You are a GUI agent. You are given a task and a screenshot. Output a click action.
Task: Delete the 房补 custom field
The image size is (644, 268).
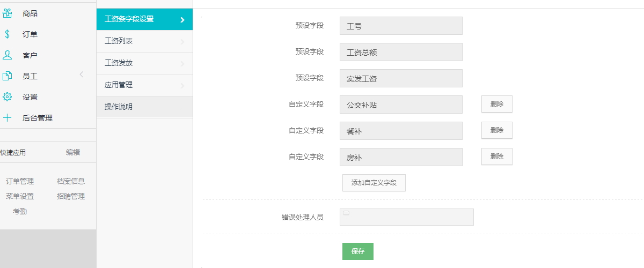point(496,157)
